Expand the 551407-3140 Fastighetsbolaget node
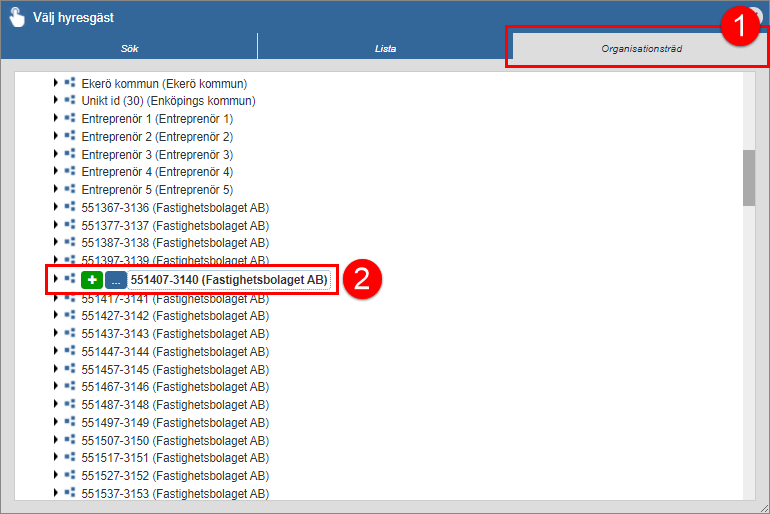This screenshot has width=770, height=514. point(56,279)
